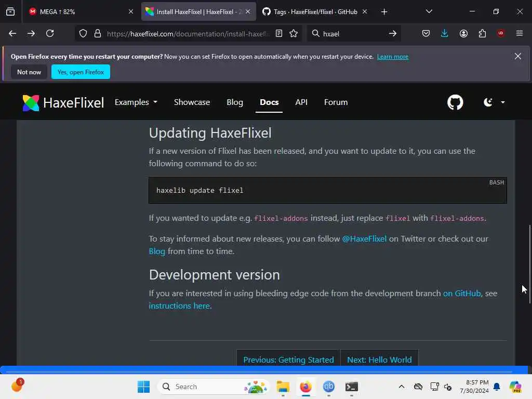This screenshot has height=399, width=532.
Task: Follow the 'on GitHub' link
Action: [462, 293]
